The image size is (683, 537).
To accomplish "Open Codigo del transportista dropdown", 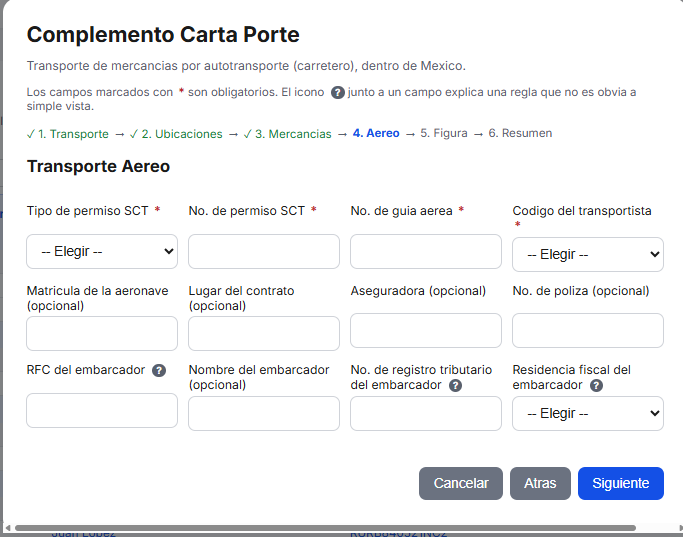I will coord(588,254).
